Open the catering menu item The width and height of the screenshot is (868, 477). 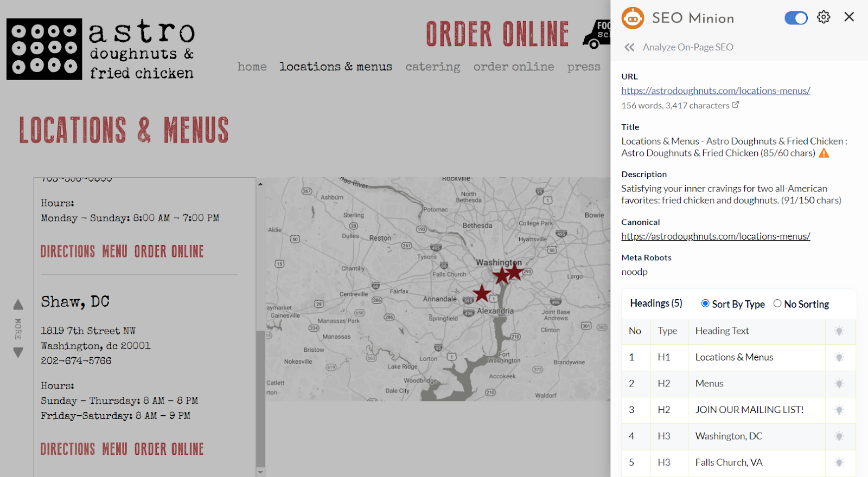tap(433, 67)
